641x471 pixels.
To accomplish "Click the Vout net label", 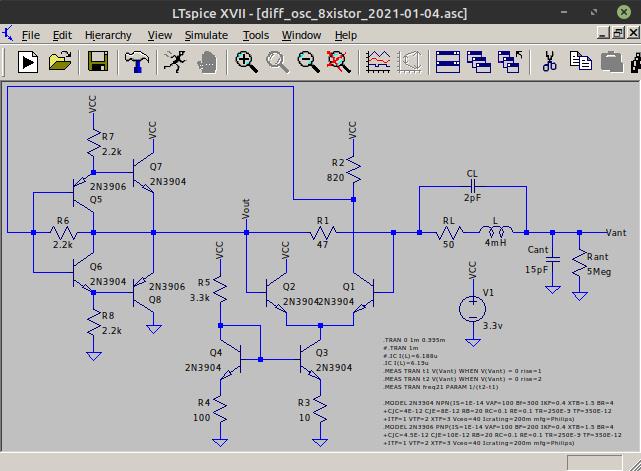I will tap(246, 209).
